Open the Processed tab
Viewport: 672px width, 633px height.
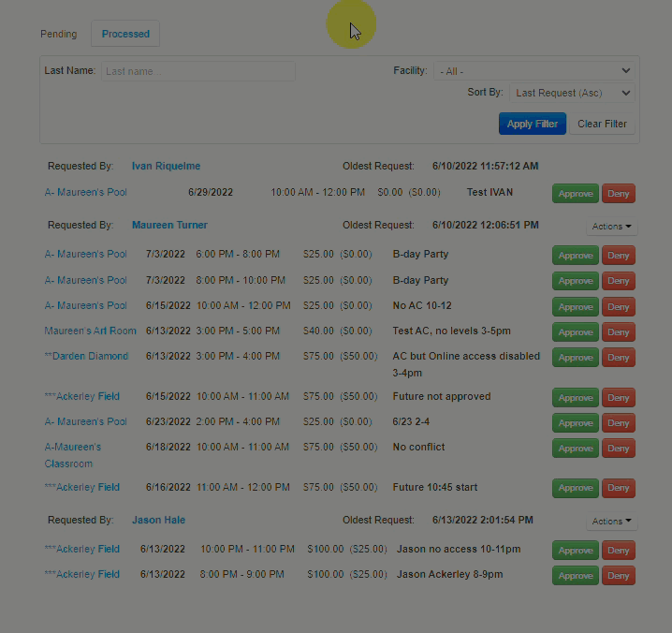[x=125, y=34]
